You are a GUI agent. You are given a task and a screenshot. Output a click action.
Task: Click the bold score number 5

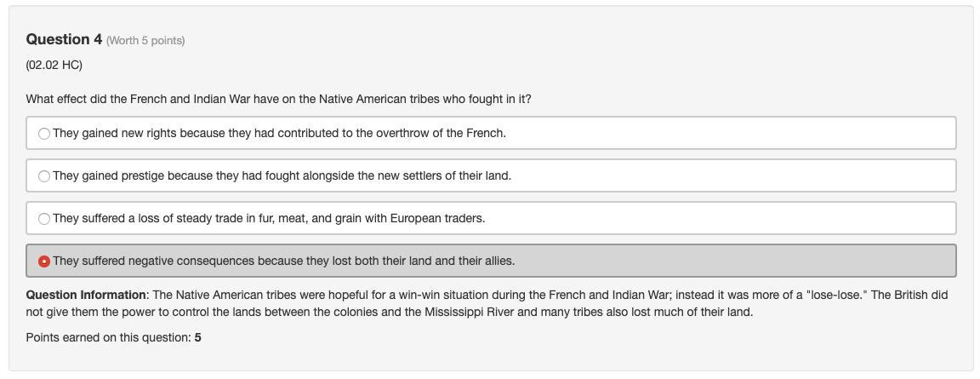[x=198, y=337]
